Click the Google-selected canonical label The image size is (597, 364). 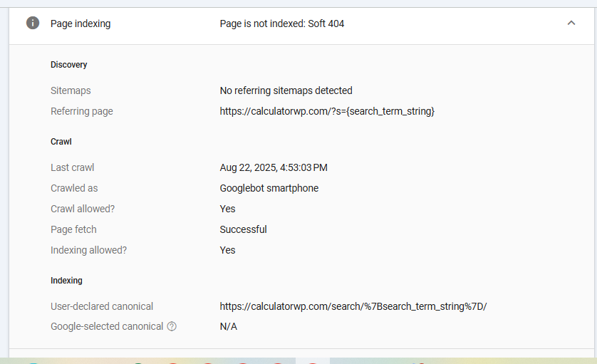[x=107, y=326]
